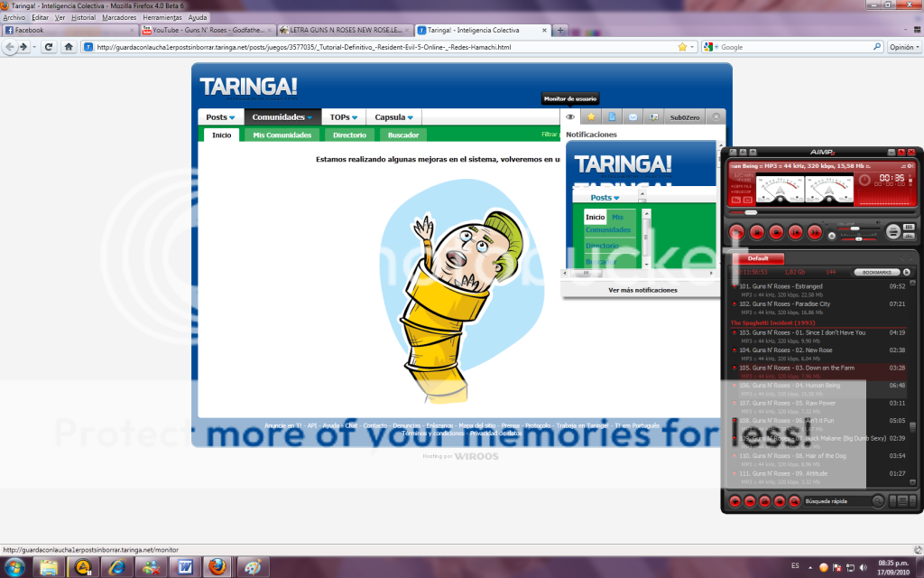Open back/forward history dropdown arrow
Screen dimensions: 924x578
click(x=34, y=47)
